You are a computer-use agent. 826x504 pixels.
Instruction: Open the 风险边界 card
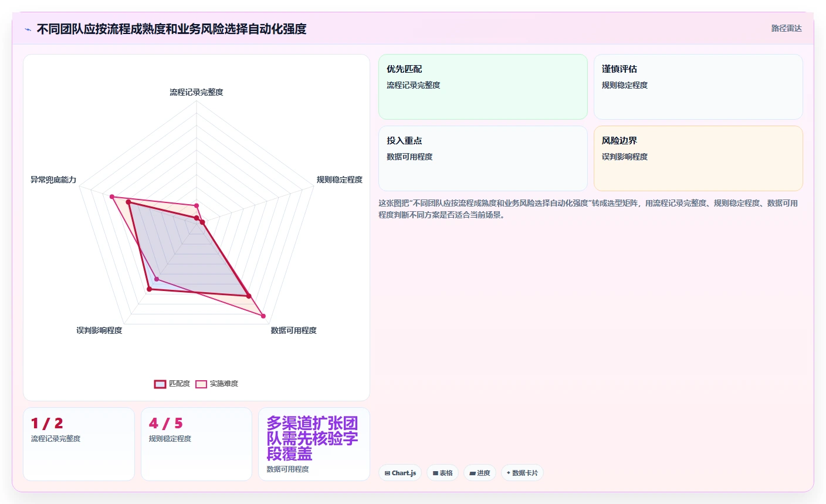point(698,158)
